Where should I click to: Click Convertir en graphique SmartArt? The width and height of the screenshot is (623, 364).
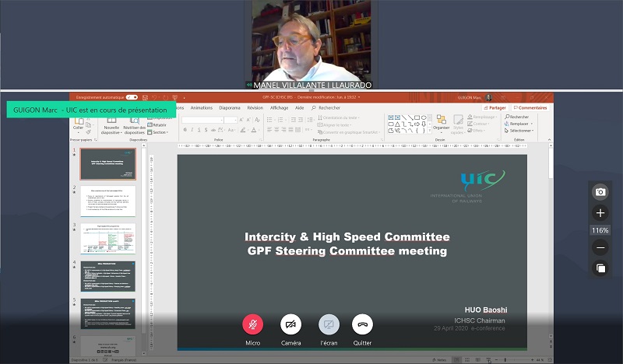tap(348, 132)
